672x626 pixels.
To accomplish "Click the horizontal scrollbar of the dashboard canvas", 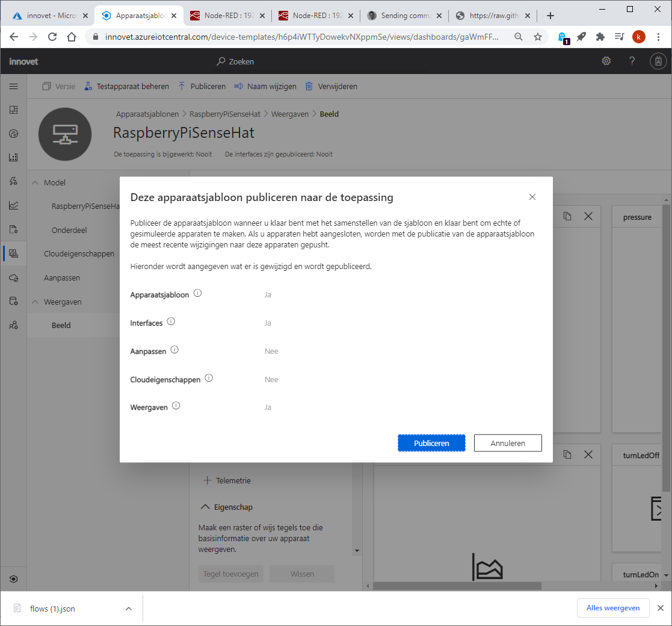I will point(457,586).
